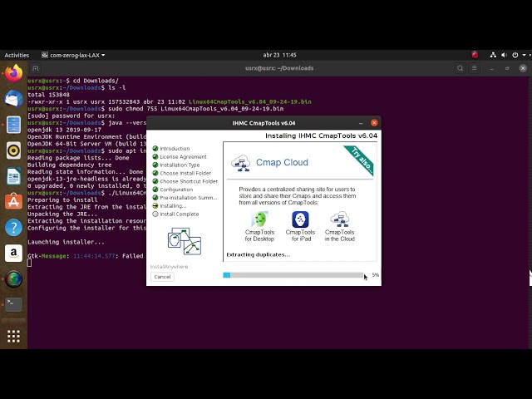532x399 pixels.
Task: Click the Cmap Cloud logo icon
Action: (x=240, y=163)
